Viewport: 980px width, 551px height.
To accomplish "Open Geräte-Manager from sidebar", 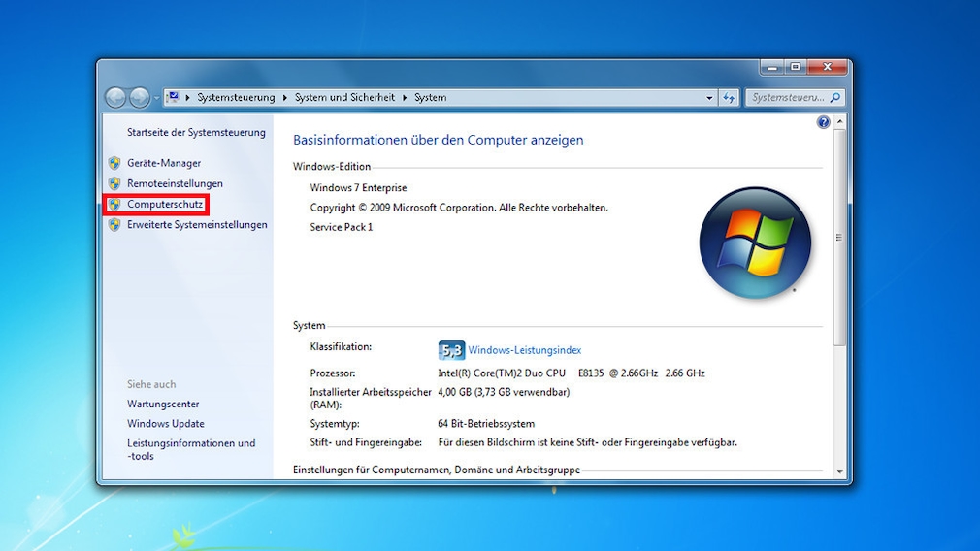I will 164,163.
